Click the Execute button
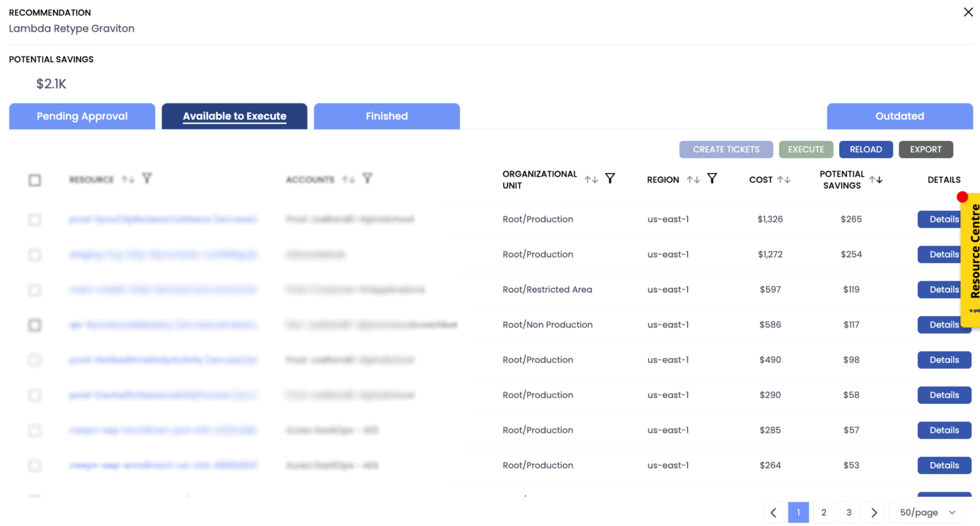 pos(806,149)
